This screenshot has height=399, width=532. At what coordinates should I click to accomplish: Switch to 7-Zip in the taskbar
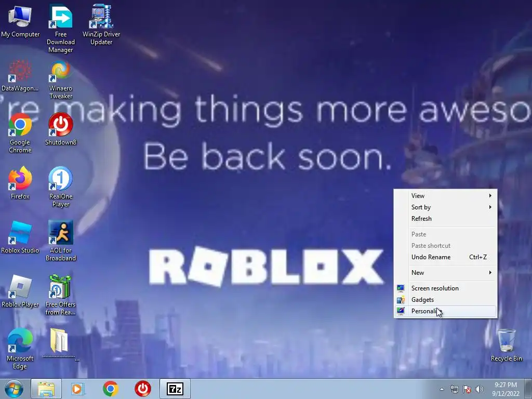(x=175, y=389)
